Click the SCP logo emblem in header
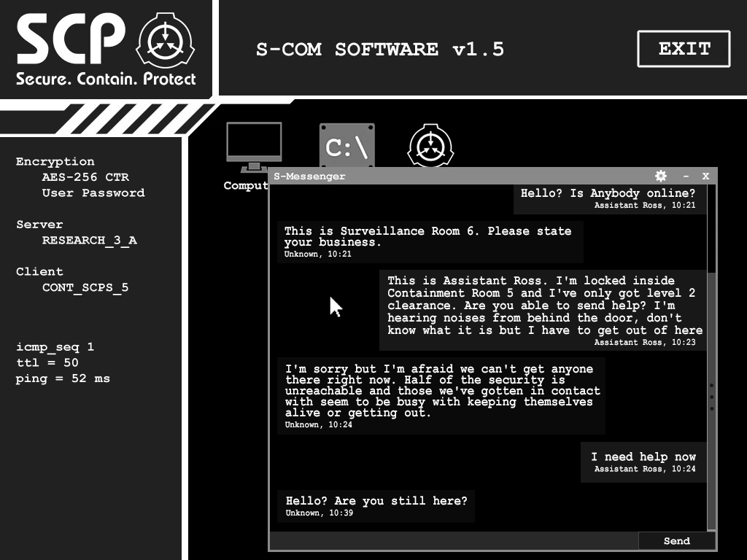The width and height of the screenshot is (747, 560). point(166,41)
